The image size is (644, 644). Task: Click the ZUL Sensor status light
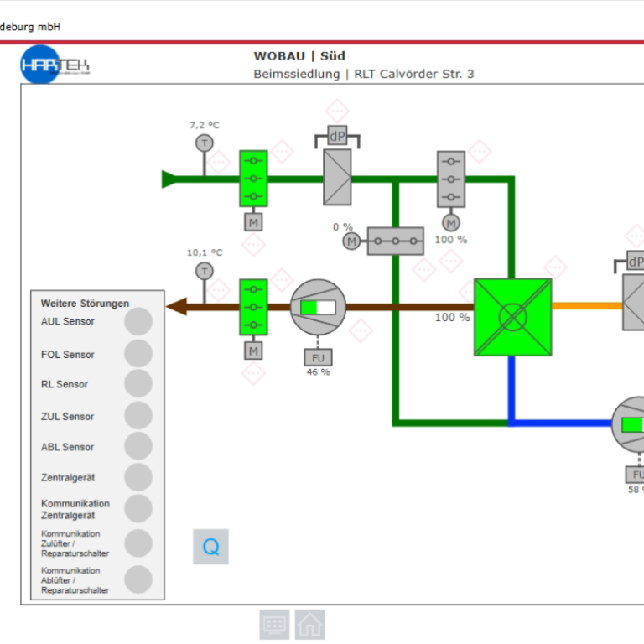click(x=138, y=416)
